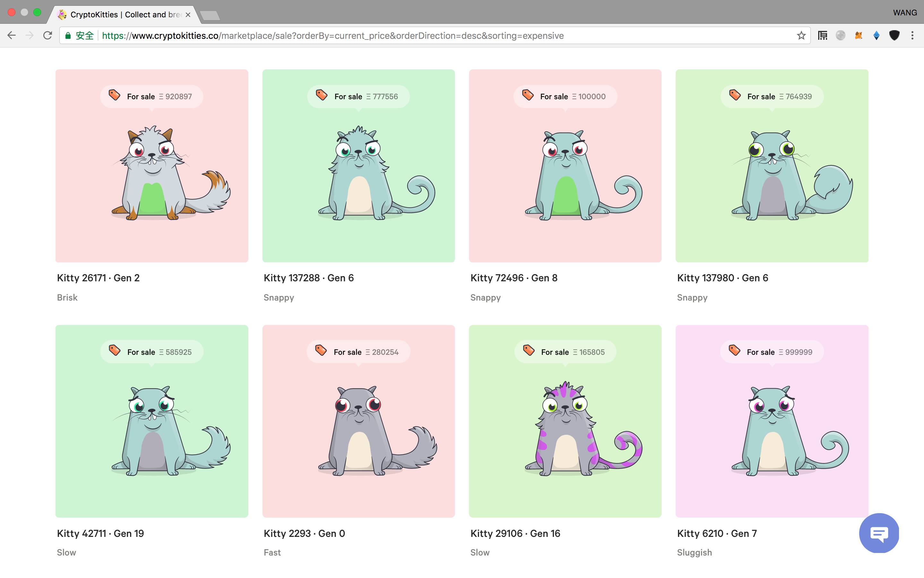This screenshot has width=924, height=578.
Task: Click the 'Kitty 42711 · Gen 19' title
Action: 100,533
